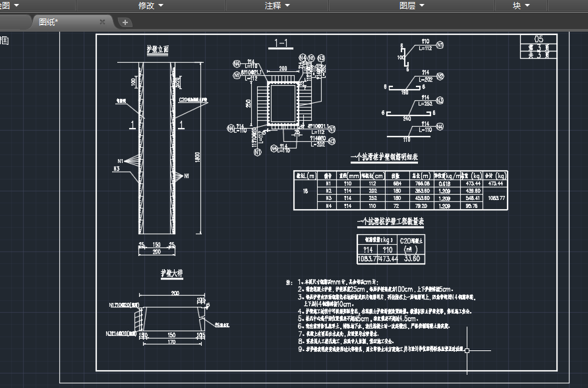Select the 1-1 section title text
This screenshot has height=388, width=588.
pyautogui.click(x=281, y=43)
